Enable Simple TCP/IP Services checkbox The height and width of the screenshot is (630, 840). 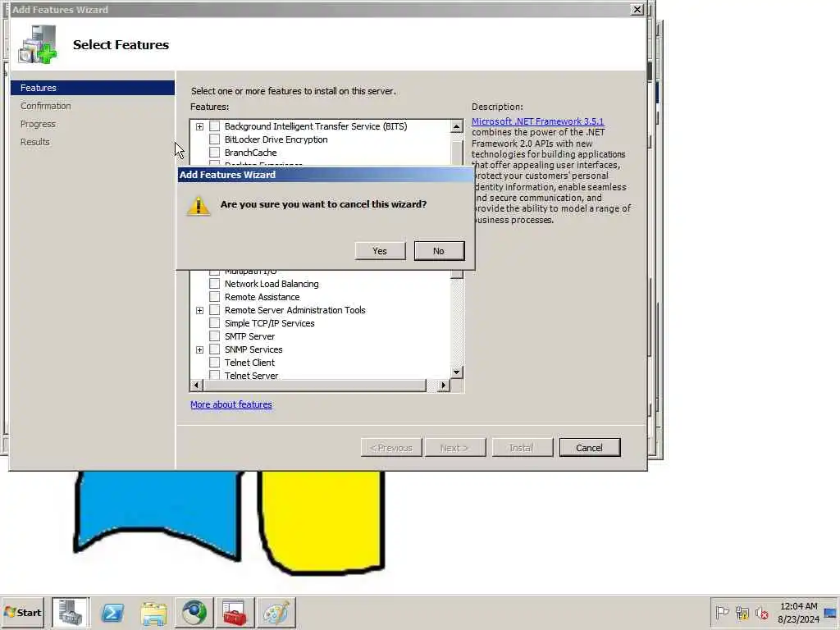pyautogui.click(x=214, y=323)
